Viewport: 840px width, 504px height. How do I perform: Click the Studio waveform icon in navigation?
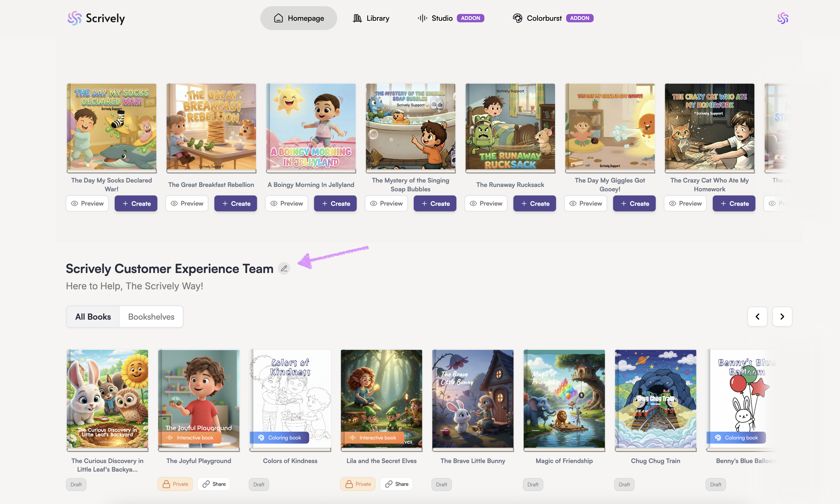tap(422, 18)
